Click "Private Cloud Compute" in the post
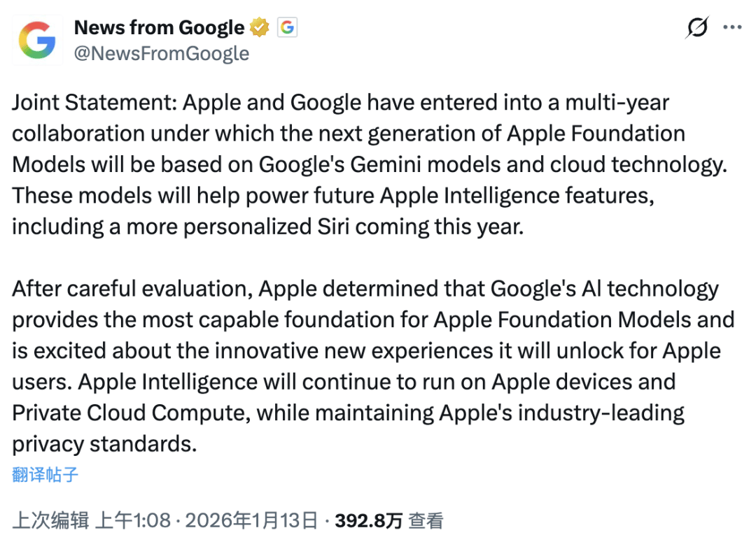 [131, 413]
